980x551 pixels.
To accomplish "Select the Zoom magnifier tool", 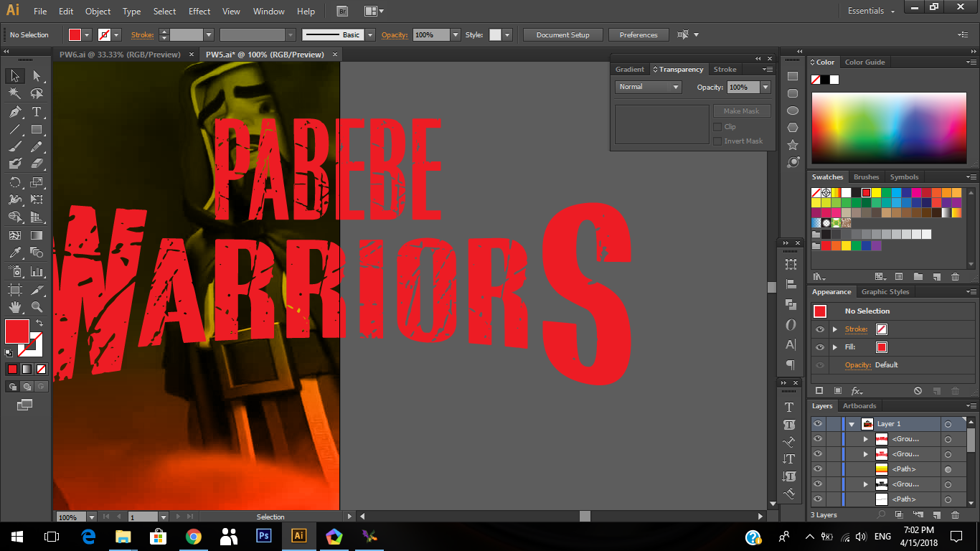I will [x=37, y=307].
